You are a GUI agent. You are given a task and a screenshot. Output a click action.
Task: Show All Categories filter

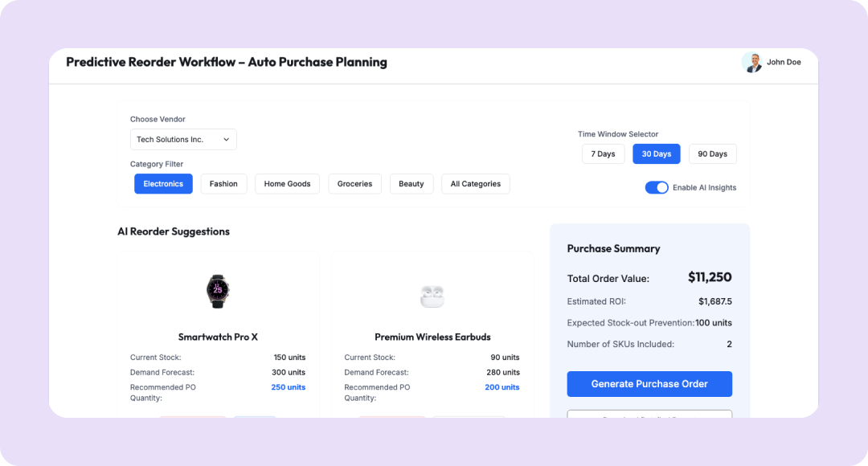tap(475, 184)
